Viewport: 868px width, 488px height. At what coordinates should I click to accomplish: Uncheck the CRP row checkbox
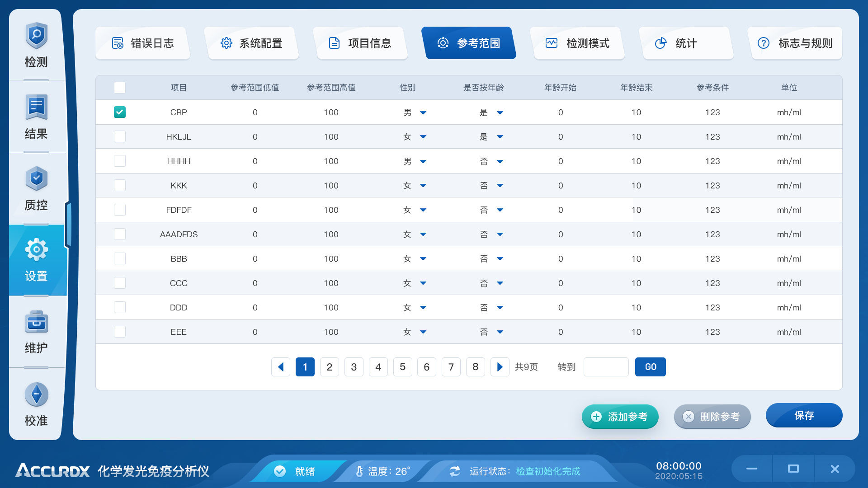click(119, 112)
